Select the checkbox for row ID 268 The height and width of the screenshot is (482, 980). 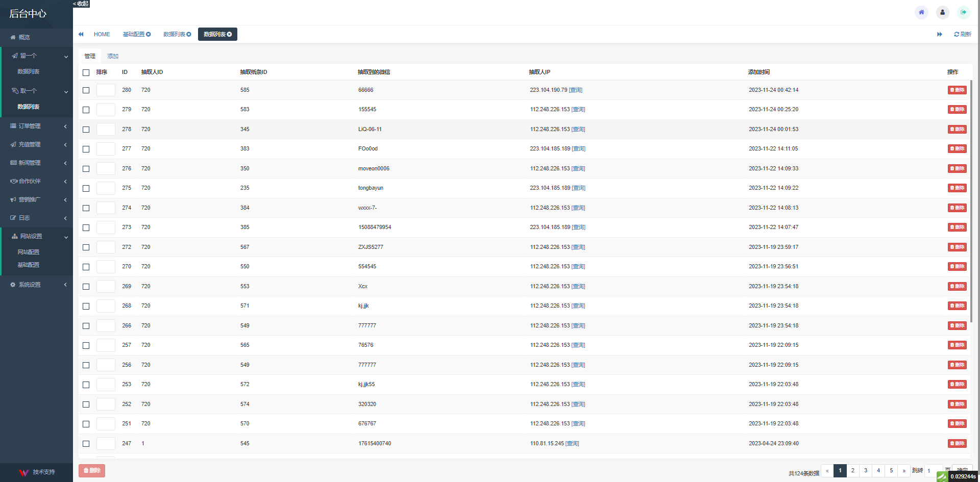[86, 306]
